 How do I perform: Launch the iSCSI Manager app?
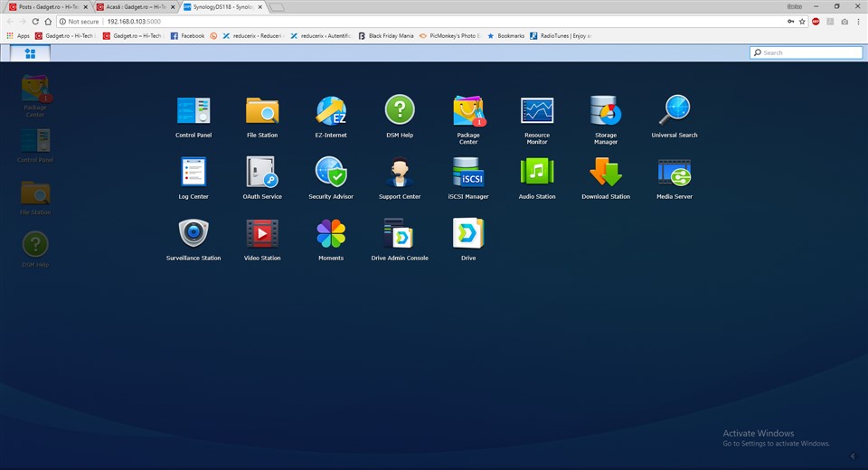(x=468, y=173)
